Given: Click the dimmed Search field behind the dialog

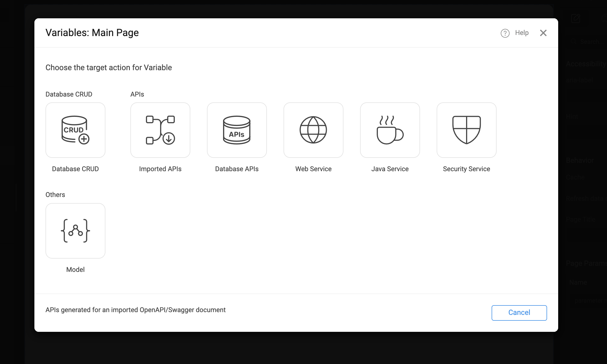Looking at the screenshot, I should 591,42.
